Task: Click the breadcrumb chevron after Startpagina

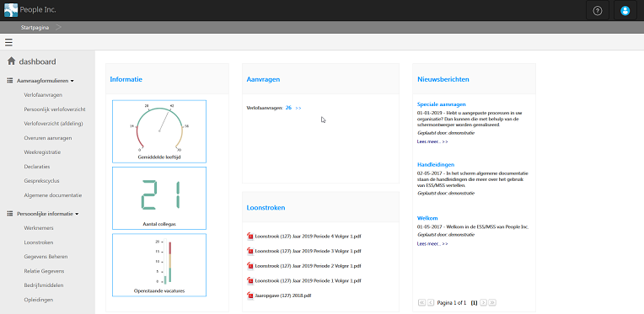Action: tap(58, 28)
